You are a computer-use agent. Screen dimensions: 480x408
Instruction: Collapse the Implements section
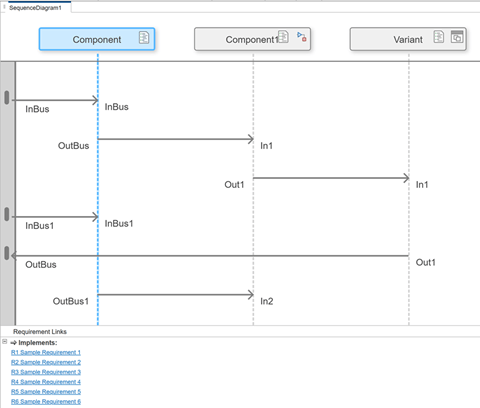(5, 342)
